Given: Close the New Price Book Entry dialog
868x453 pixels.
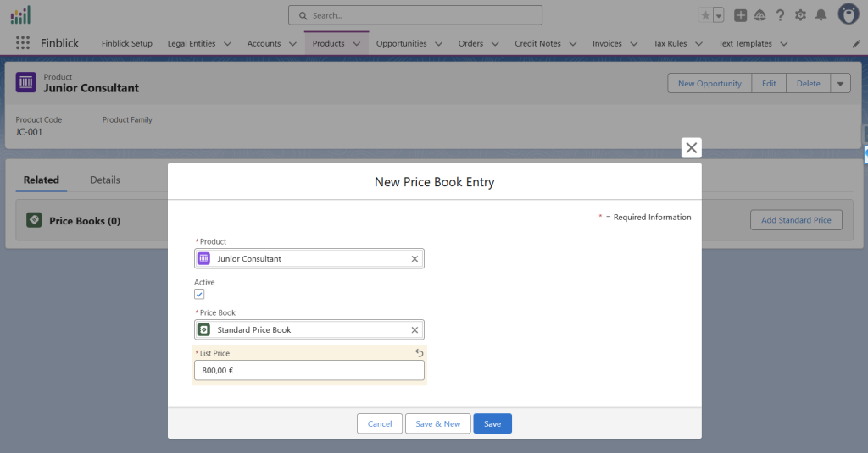Looking at the screenshot, I should tap(691, 148).
